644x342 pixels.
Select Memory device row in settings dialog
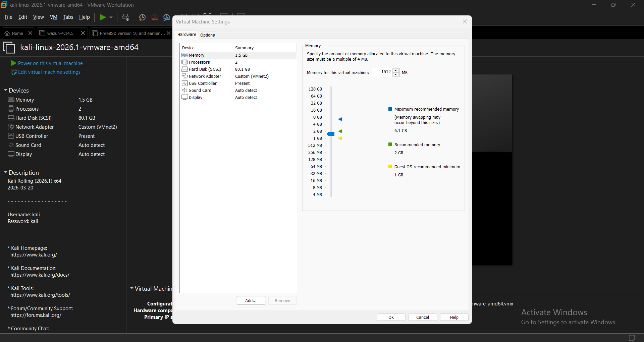[x=238, y=55]
